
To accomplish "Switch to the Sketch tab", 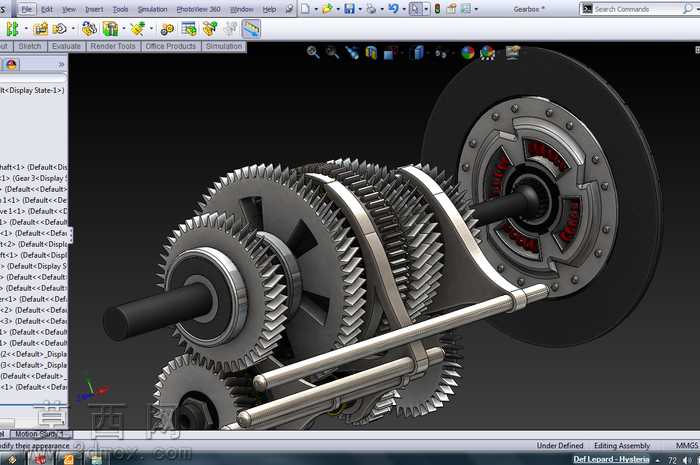I will coord(30,46).
